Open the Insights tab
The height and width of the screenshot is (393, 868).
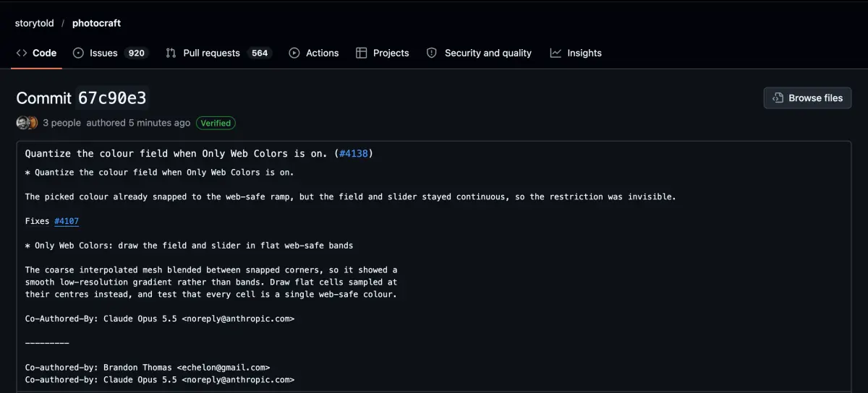[576, 53]
